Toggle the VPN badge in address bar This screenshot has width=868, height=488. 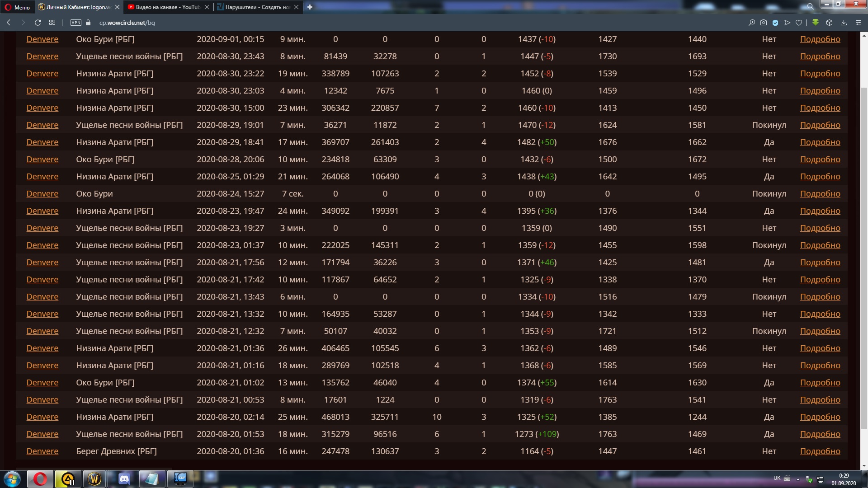76,23
